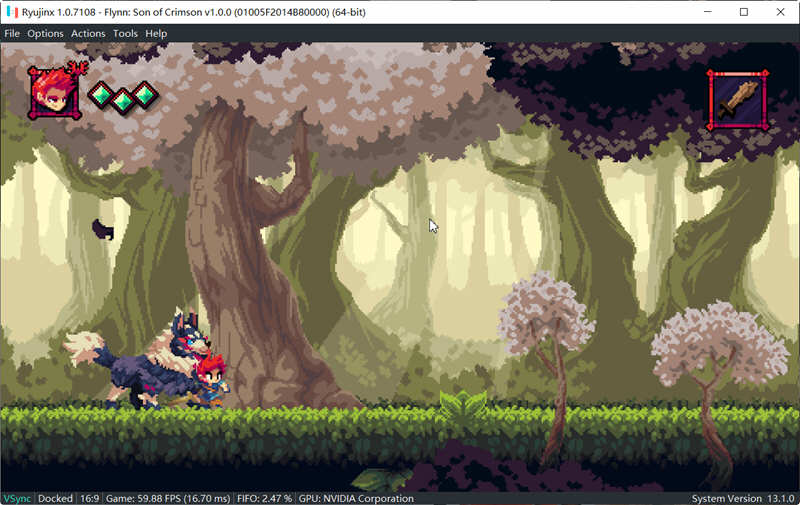Click the first green health gem
Image resolution: width=800 pixels, height=505 pixels.
[101, 94]
